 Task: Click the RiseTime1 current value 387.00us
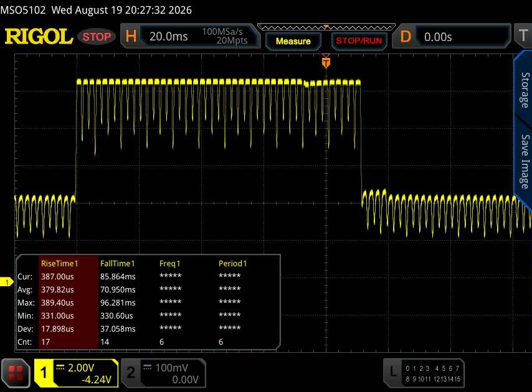pos(57,276)
